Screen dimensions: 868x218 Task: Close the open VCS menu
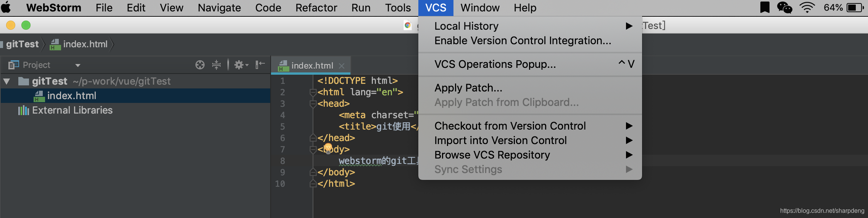(436, 8)
